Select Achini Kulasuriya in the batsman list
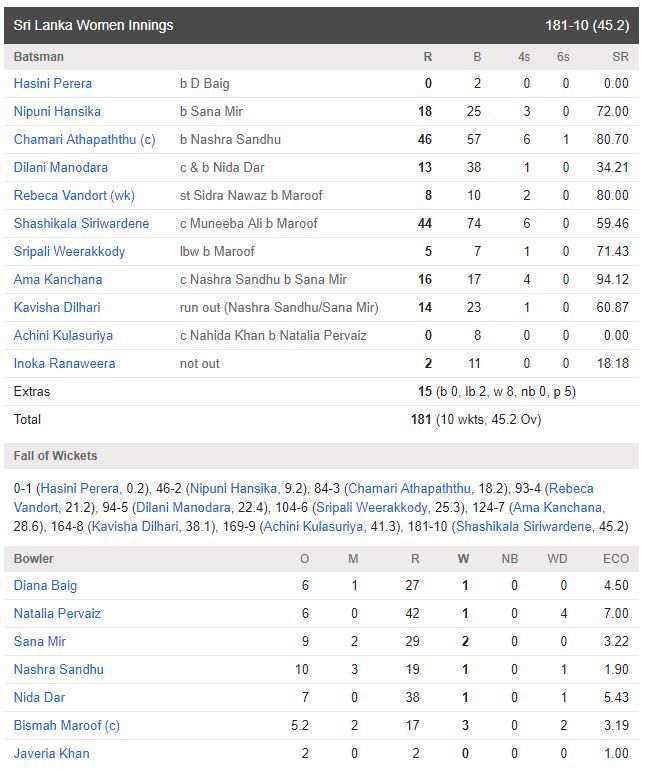 [63, 336]
